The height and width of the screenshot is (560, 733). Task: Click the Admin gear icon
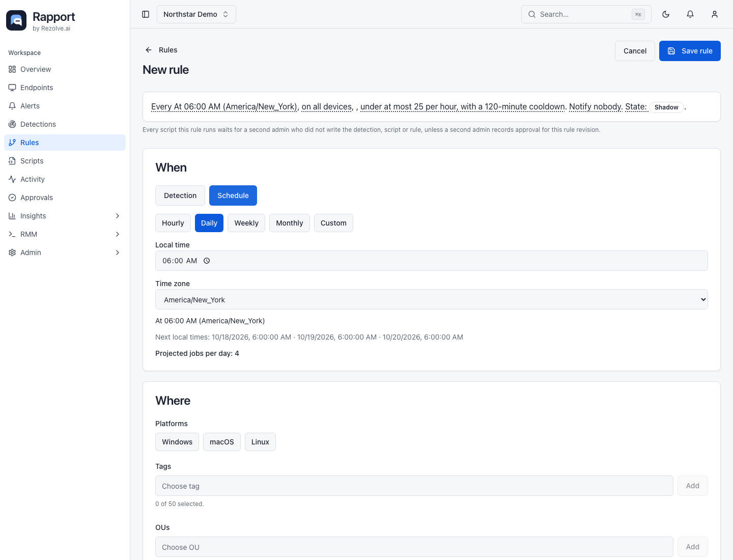[12, 253]
